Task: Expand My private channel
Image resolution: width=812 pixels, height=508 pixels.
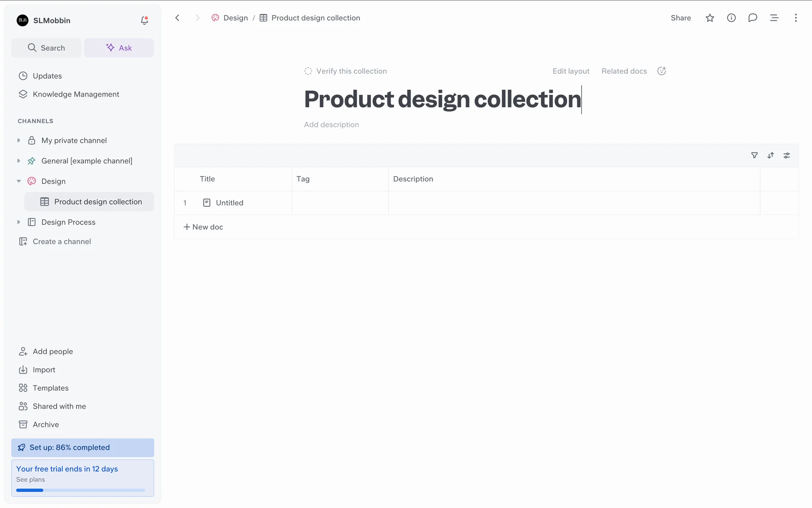Action: click(19, 141)
